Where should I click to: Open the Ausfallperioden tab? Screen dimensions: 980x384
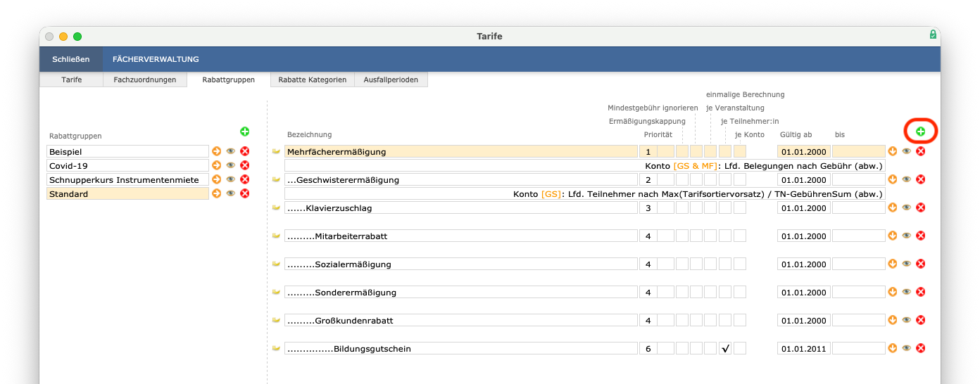click(x=391, y=79)
